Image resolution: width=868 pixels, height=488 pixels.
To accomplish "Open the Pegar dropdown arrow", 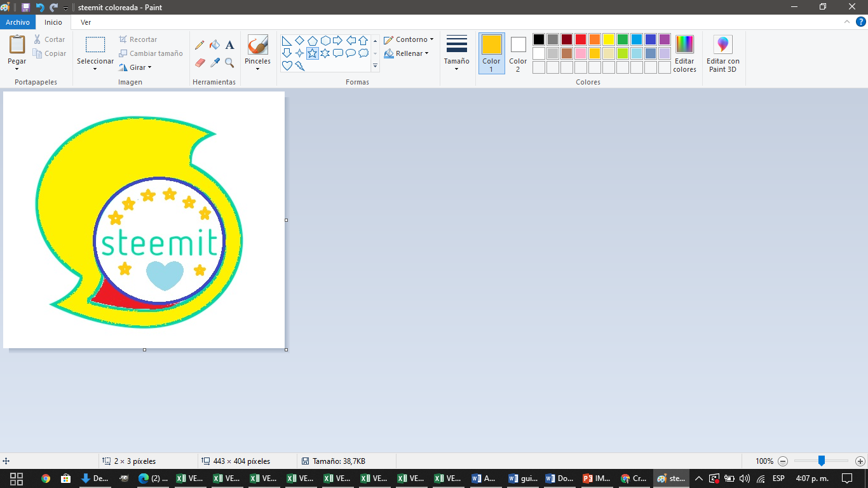I will tap(17, 69).
